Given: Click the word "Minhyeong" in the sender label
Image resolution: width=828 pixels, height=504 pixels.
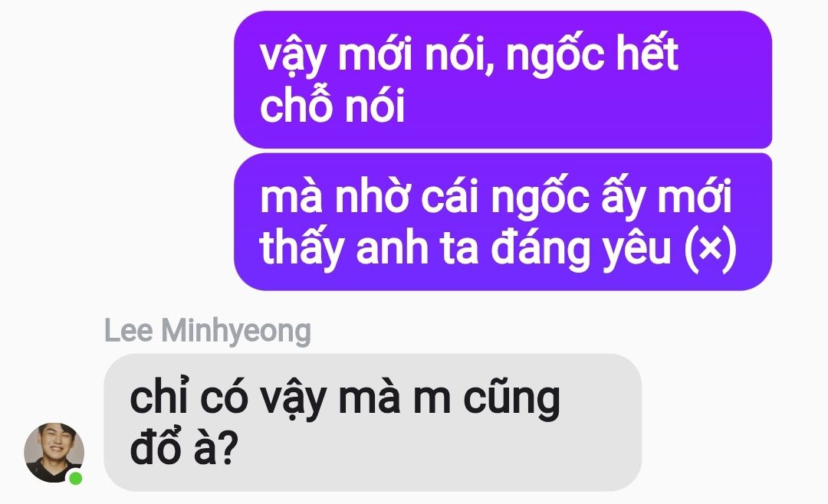Looking at the screenshot, I should click(236, 332).
